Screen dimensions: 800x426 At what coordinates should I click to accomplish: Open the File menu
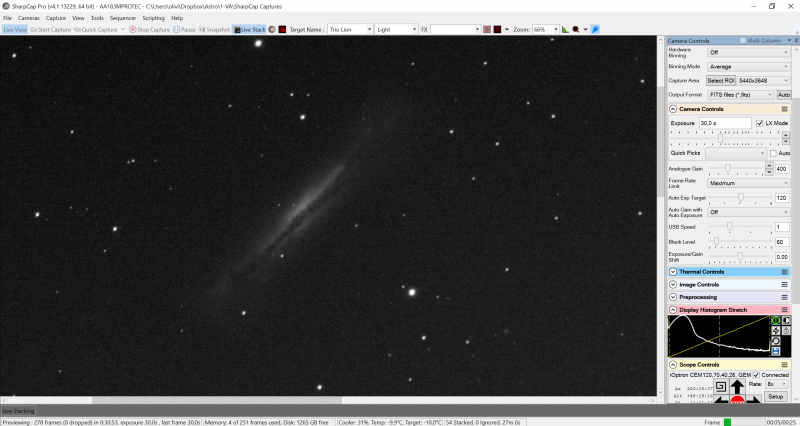8,18
